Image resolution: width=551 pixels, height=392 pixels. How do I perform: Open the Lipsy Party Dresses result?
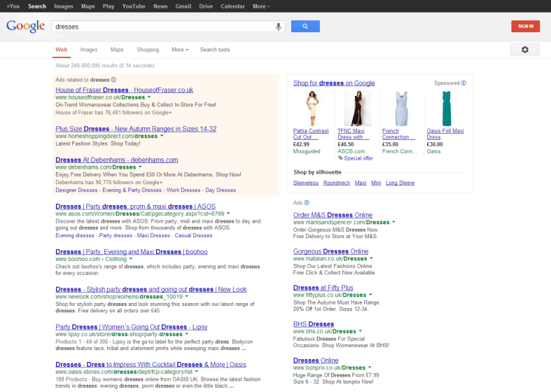pyautogui.click(x=132, y=327)
